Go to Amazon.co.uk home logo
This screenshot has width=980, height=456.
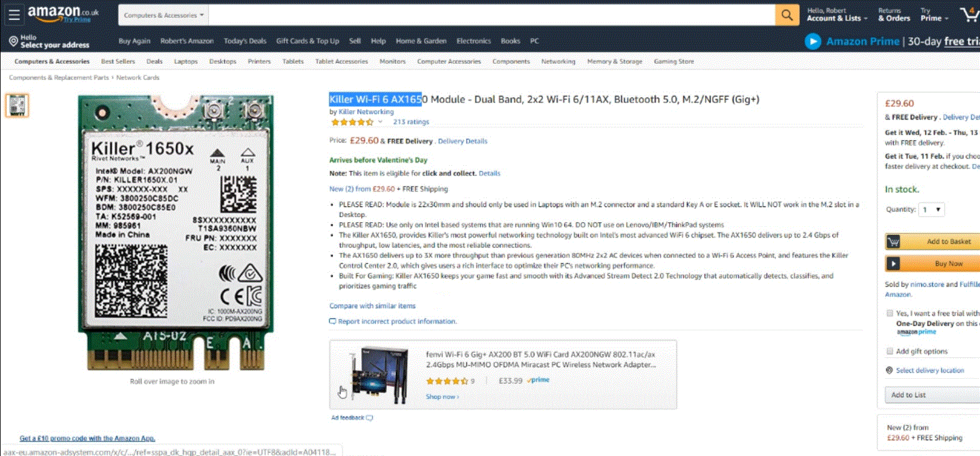pyautogui.click(x=63, y=12)
